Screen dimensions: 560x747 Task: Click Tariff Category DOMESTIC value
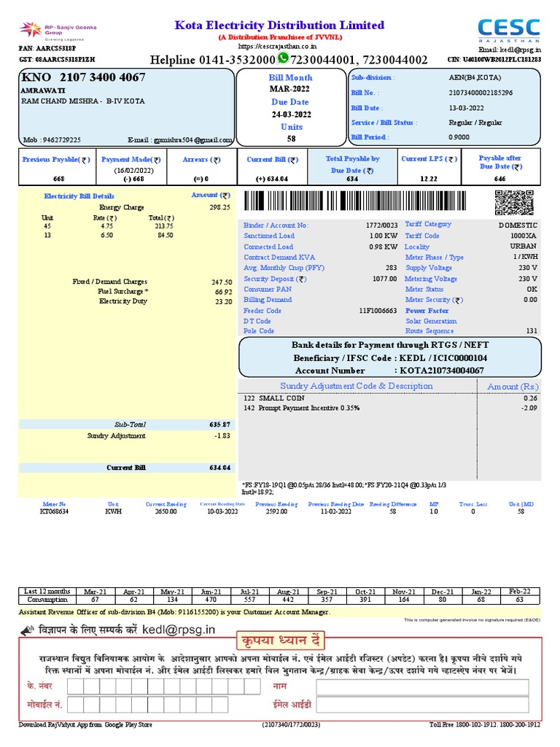click(x=518, y=225)
